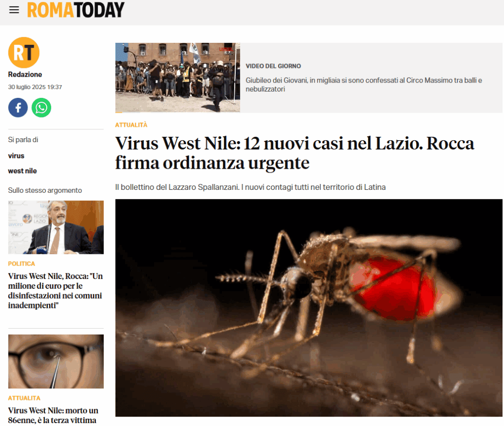Click the sidebar ATTUALITÀ category label

[24, 398]
